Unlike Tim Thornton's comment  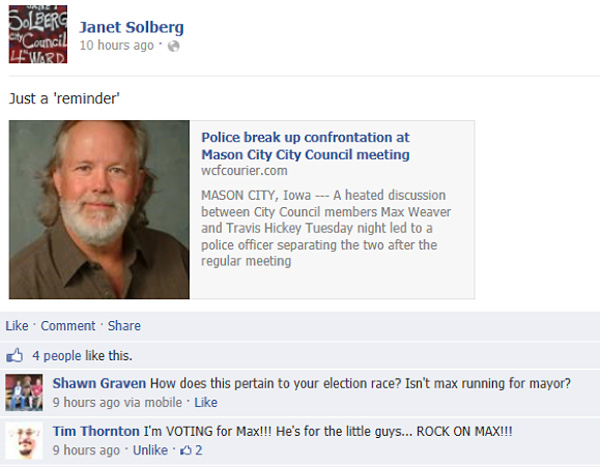(150, 450)
